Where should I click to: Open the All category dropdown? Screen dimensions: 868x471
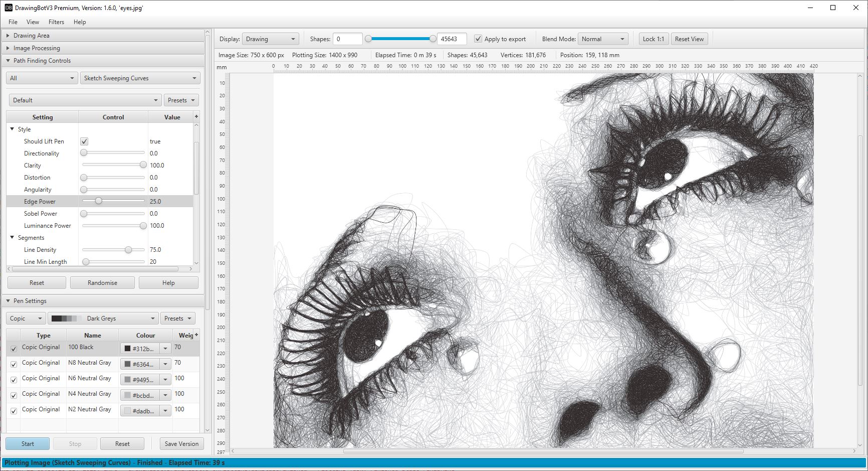click(x=42, y=78)
